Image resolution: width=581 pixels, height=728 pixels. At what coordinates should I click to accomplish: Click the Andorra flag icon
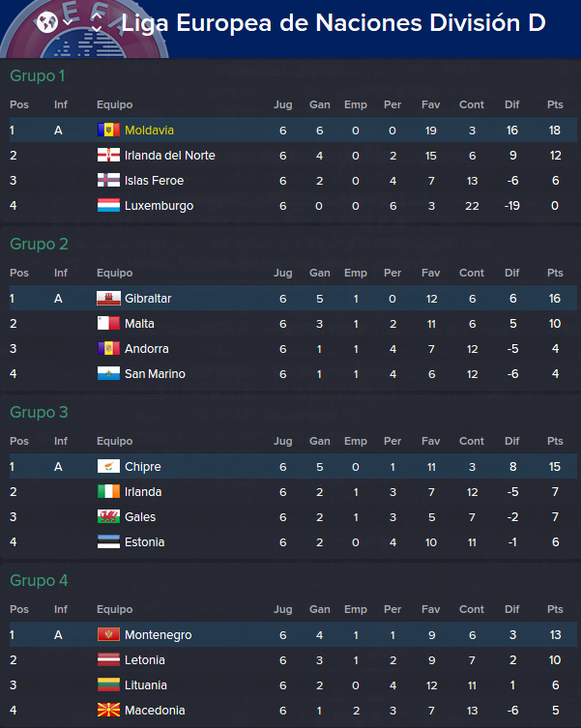point(108,349)
